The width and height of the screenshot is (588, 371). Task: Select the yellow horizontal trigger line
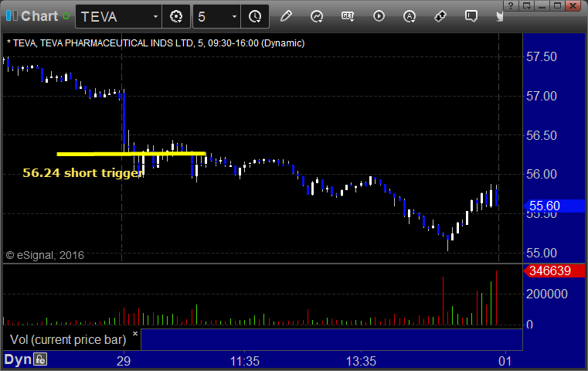[131, 154]
